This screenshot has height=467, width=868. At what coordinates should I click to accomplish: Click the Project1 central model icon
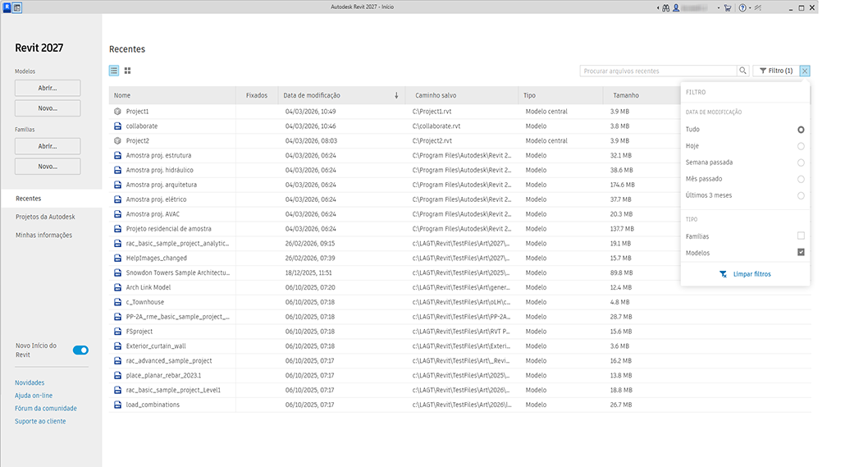(117, 112)
